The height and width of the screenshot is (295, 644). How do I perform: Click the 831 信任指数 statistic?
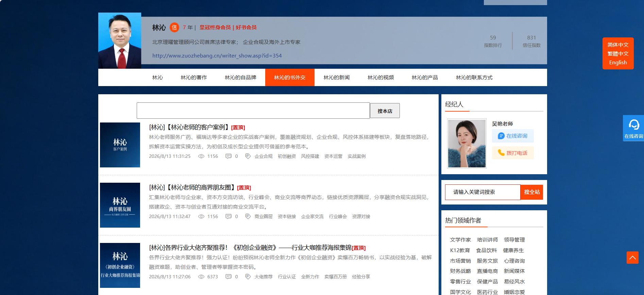(x=531, y=41)
